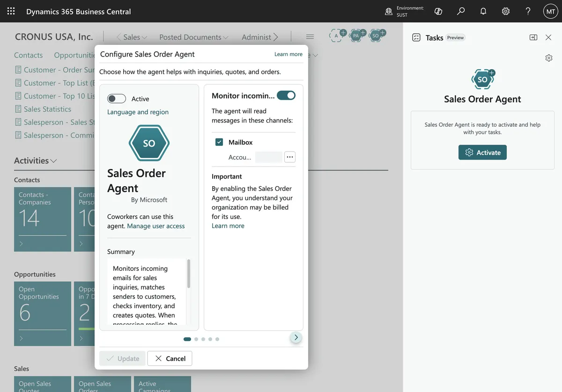Screen dimensions: 562x392
Task: Click the search magnifier icon
Action: pyautogui.click(x=461, y=11)
